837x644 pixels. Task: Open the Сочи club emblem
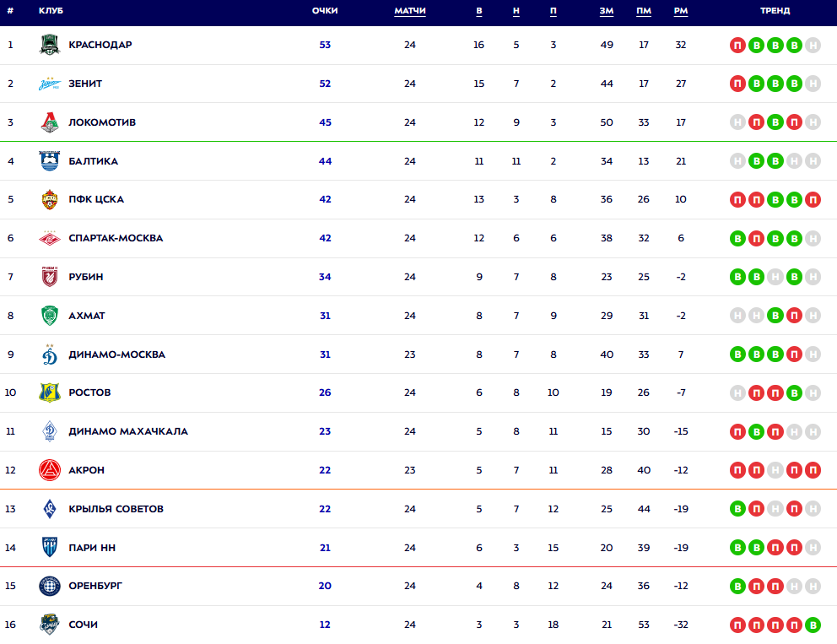point(50,625)
